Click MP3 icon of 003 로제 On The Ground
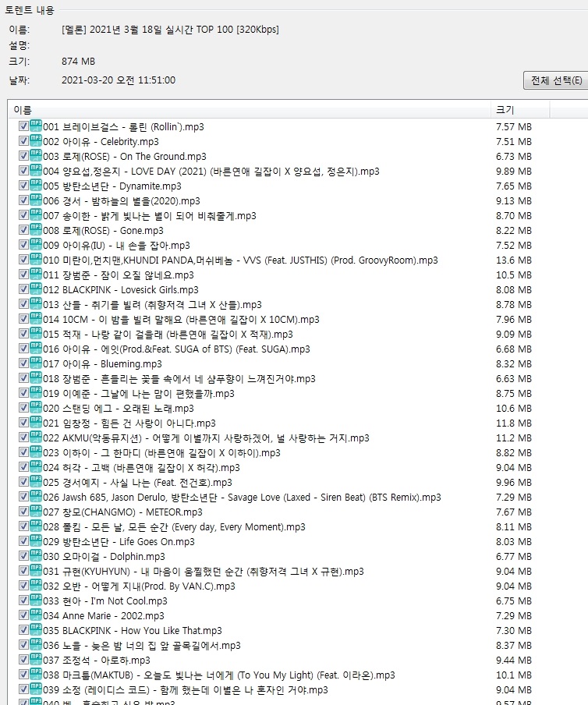This screenshot has width=588, height=705. [36, 155]
